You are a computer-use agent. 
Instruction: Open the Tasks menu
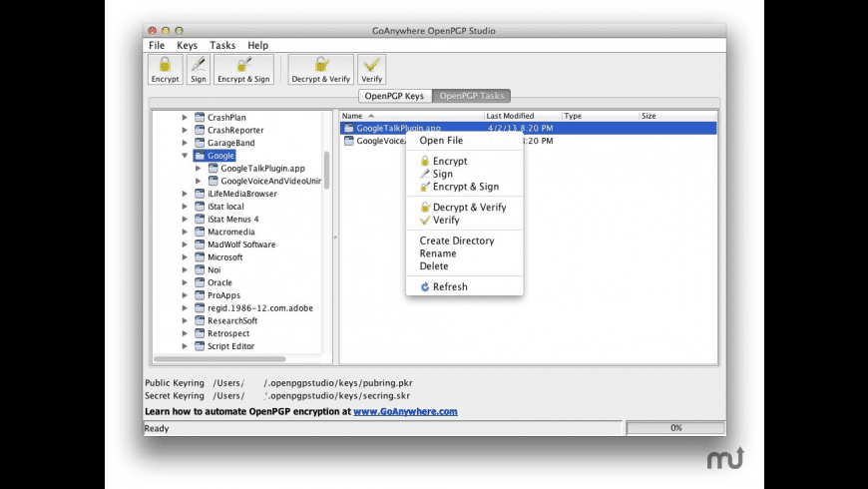point(222,46)
